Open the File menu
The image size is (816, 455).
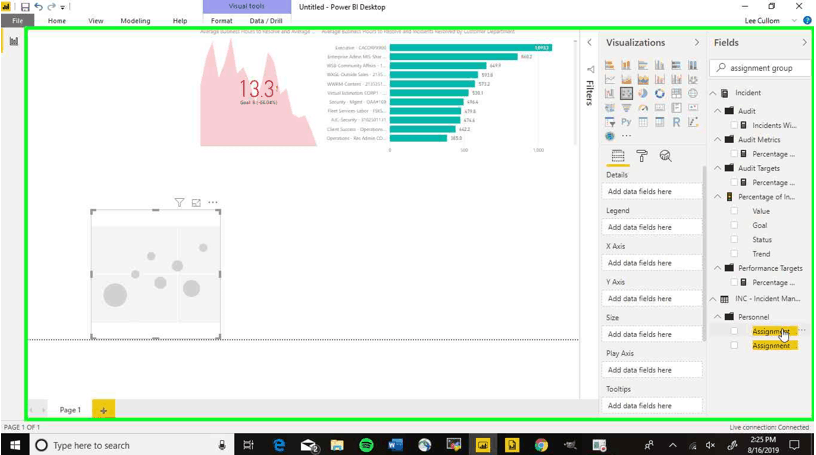(18, 21)
